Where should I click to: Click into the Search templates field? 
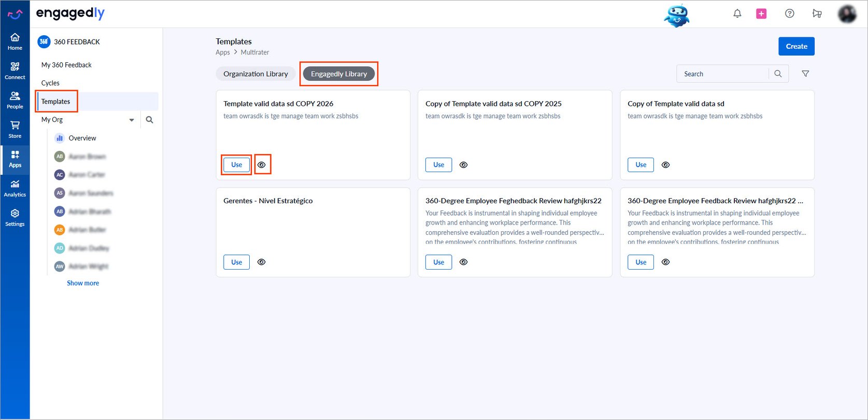pos(723,74)
